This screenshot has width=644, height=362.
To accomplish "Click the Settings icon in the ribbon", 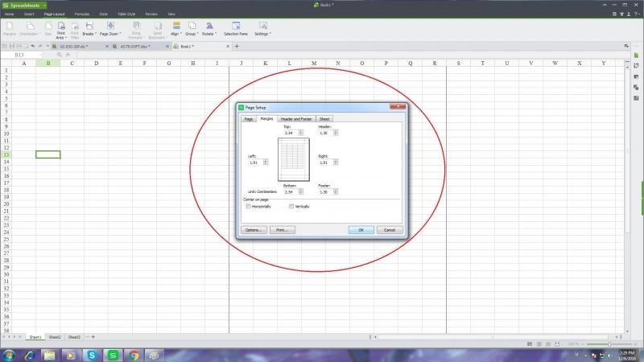I will coord(263,27).
